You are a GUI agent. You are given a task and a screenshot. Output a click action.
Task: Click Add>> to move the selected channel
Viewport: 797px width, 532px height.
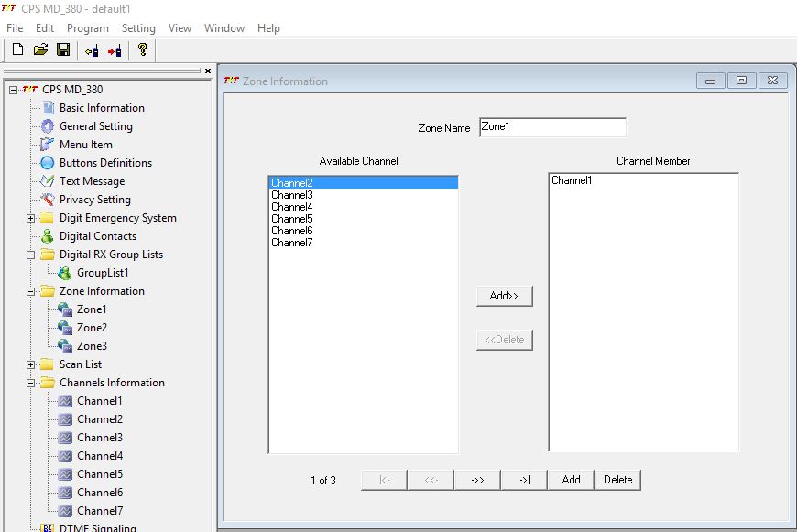pos(503,295)
